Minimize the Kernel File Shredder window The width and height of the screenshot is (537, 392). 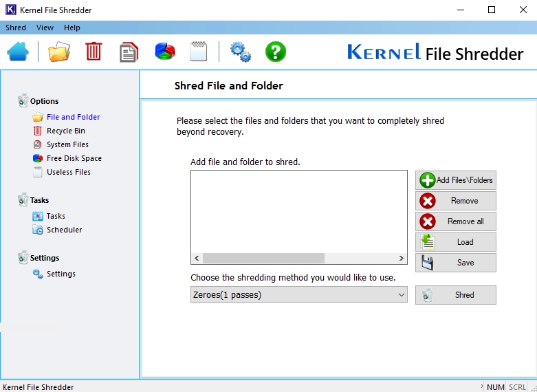point(461,10)
